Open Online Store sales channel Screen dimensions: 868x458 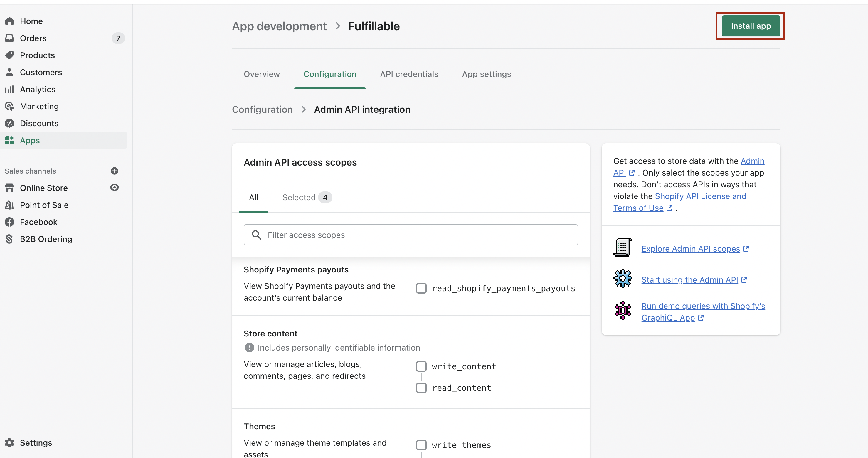point(44,188)
